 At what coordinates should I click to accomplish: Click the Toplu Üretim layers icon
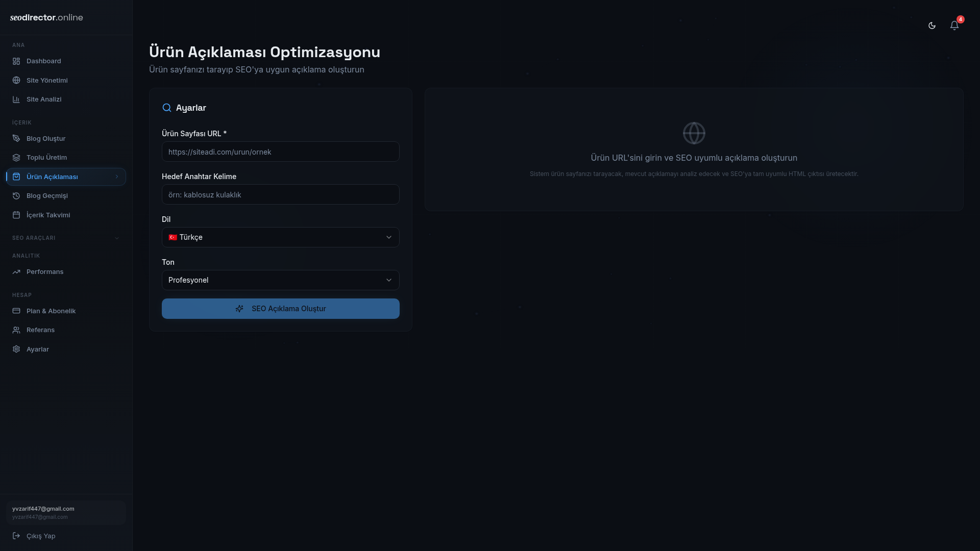pos(16,158)
